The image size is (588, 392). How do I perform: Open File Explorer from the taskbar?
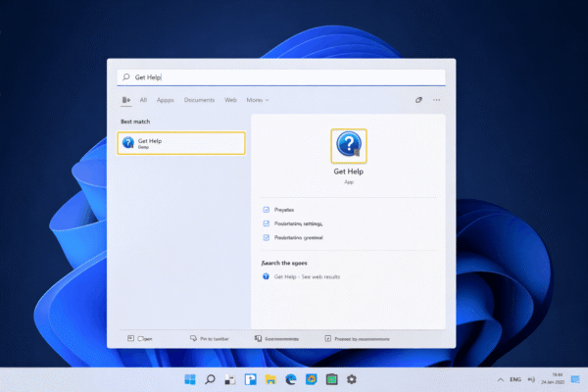[x=270, y=379]
